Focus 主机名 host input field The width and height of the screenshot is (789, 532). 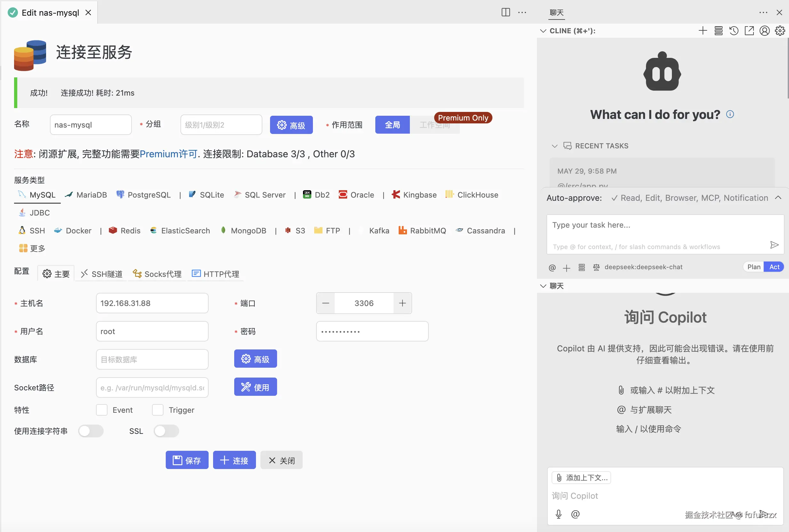coord(152,303)
